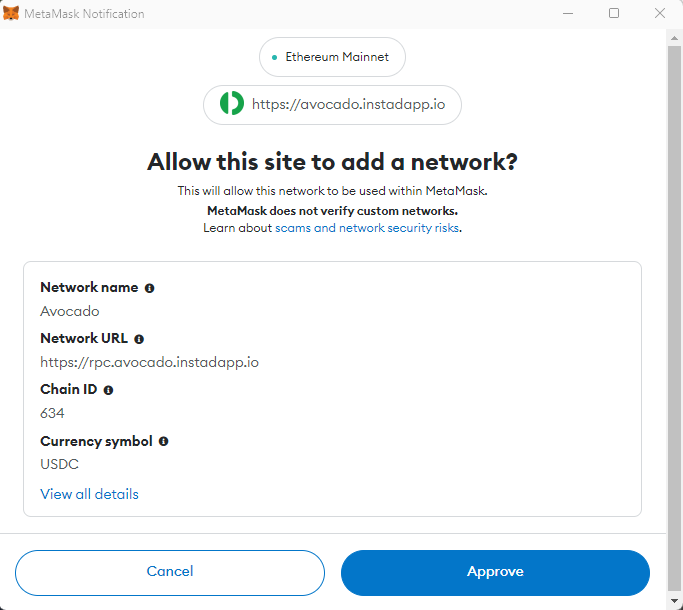This screenshot has width=683, height=610.
Task: Click the green dot beside Ethereum Mainnet
Action: click(274, 58)
